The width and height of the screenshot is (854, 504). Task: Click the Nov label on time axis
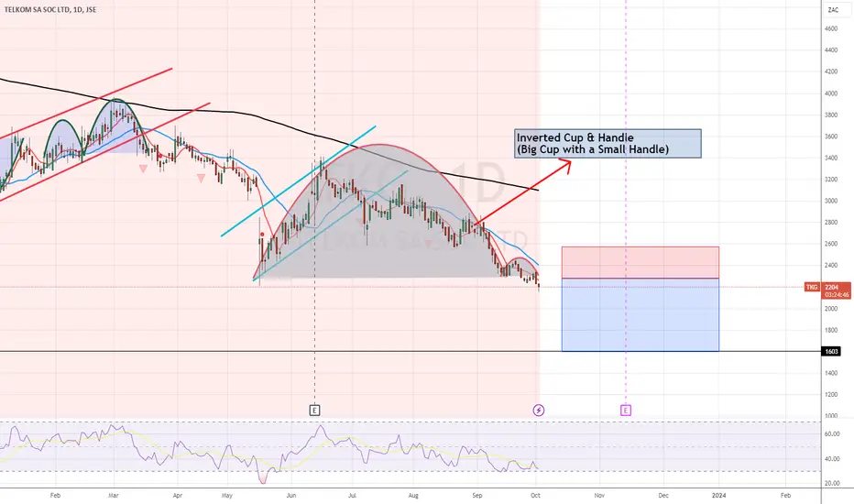599,495
